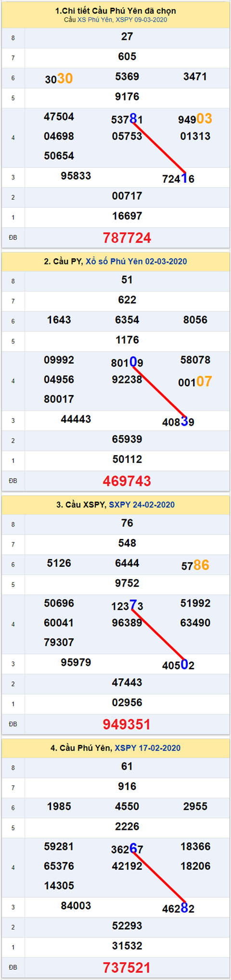
Task: Click the number 50654
Action: 59,156
